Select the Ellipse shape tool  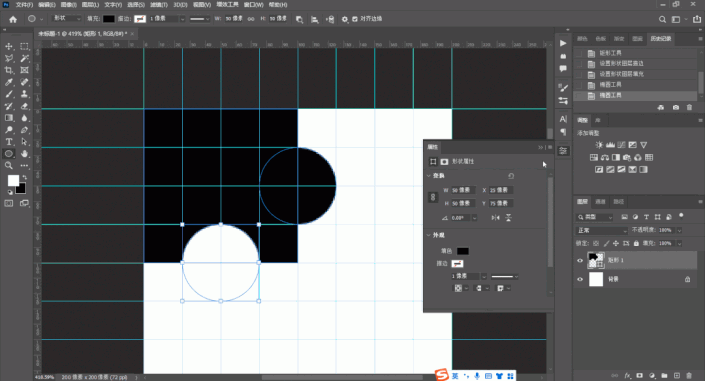[x=9, y=153]
